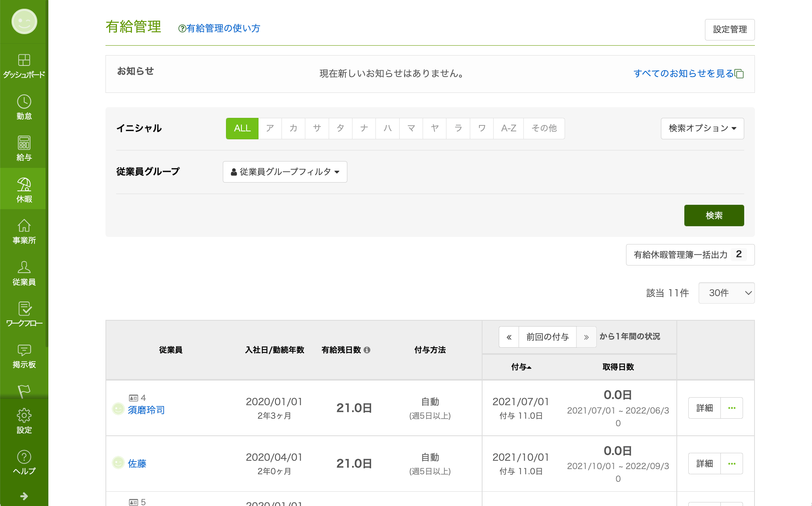
Task: Open the 30件 page size dropdown
Action: (726, 293)
